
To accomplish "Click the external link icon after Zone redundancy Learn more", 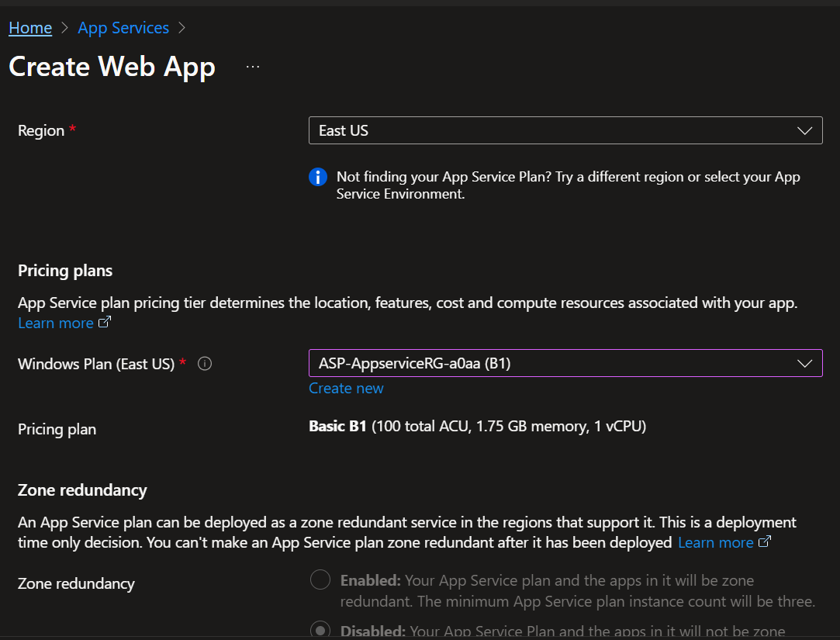I will [765, 541].
